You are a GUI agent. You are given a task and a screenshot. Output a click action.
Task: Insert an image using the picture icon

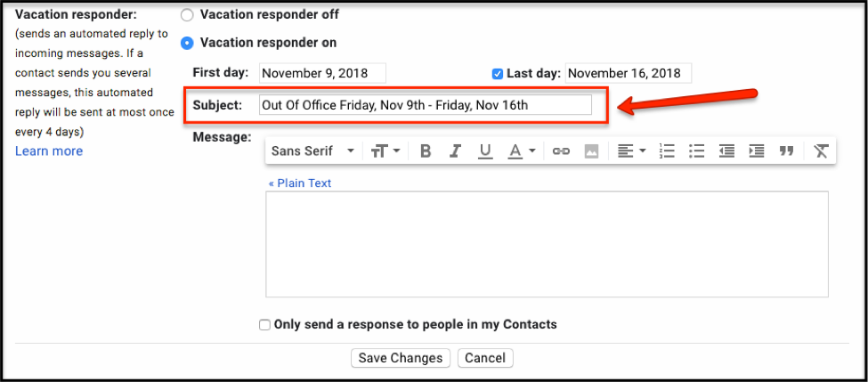[x=590, y=151]
